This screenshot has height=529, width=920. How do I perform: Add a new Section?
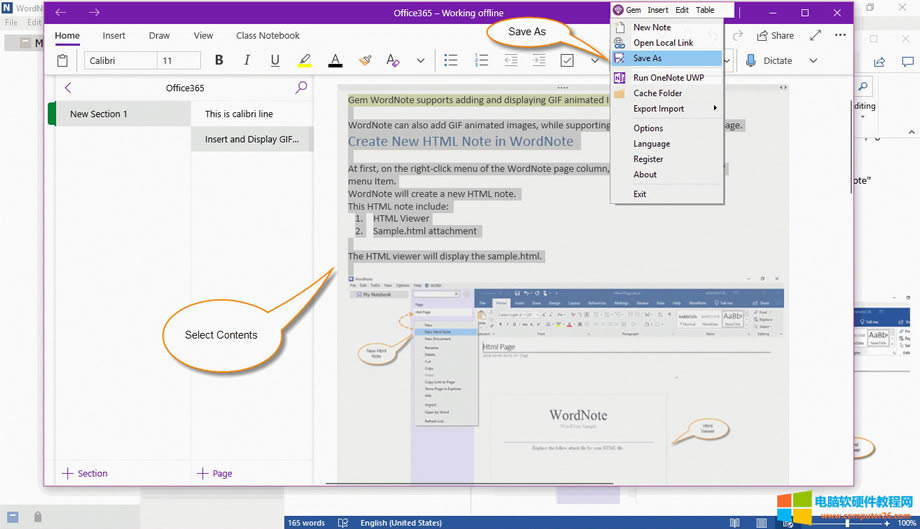pos(85,473)
